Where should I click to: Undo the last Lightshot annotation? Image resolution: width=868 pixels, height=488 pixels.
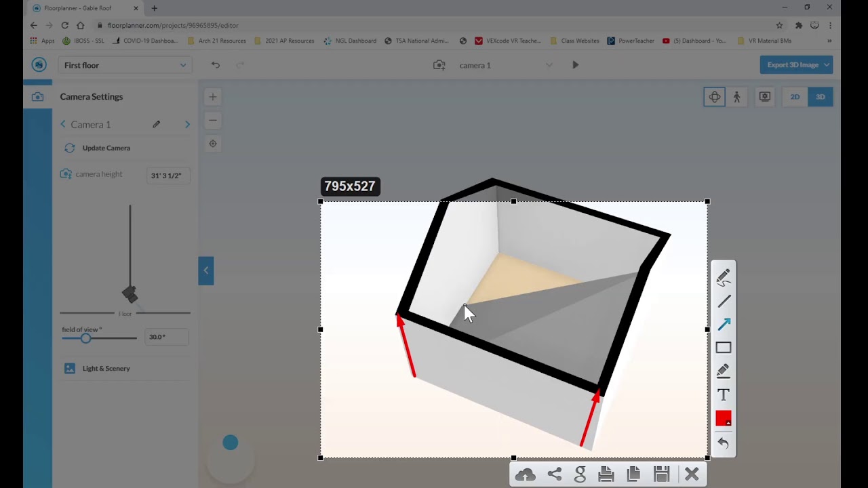point(723,443)
